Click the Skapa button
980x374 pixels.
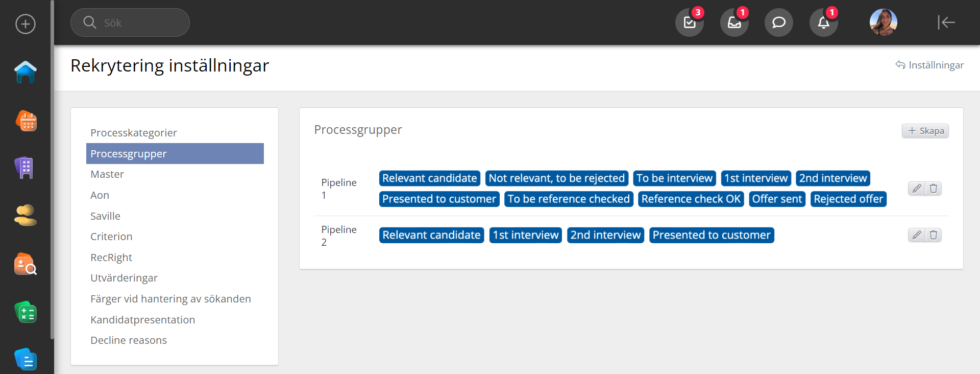[x=925, y=131]
